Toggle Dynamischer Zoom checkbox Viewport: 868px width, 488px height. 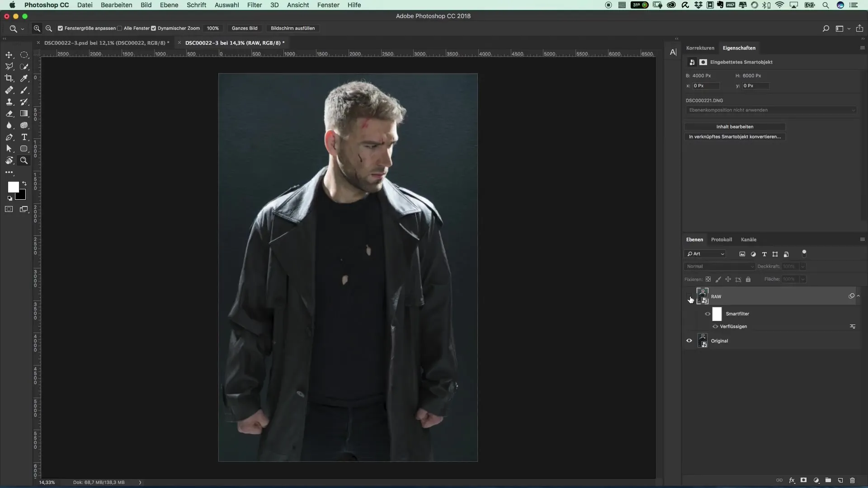[x=154, y=28]
